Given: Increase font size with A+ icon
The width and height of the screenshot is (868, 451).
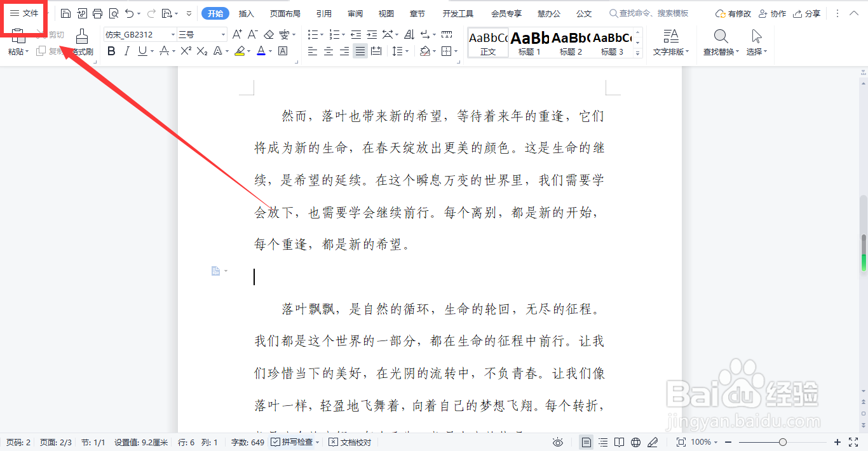Looking at the screenshot, I should coord(237,34).
